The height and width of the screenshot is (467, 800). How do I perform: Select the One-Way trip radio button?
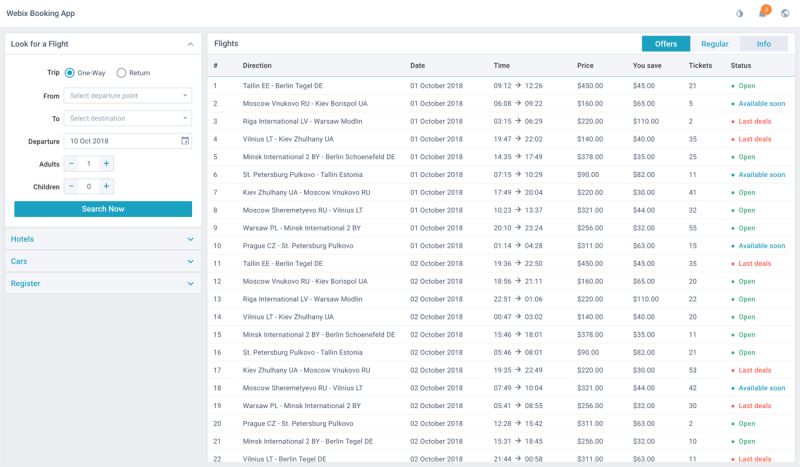(70, 73)
